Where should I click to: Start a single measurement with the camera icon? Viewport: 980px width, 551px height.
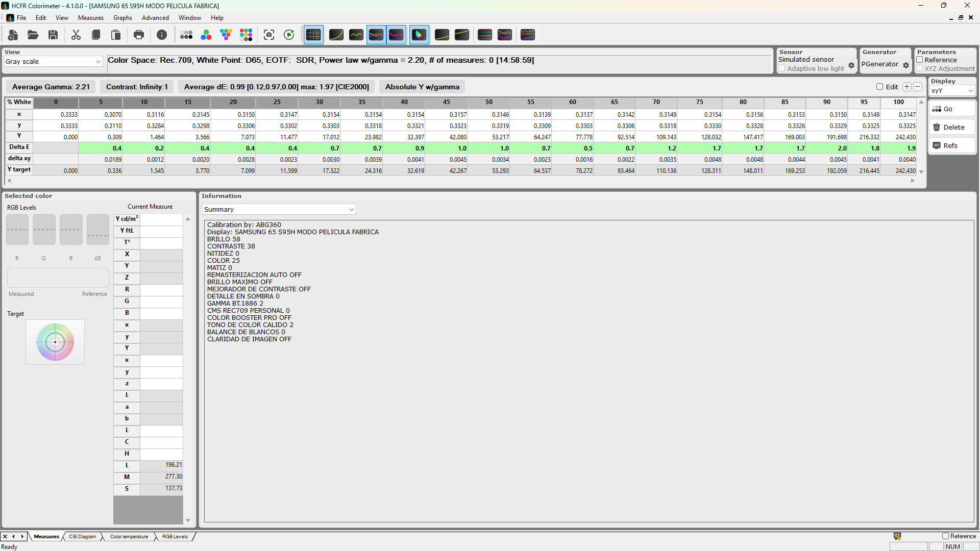(269, 35)
